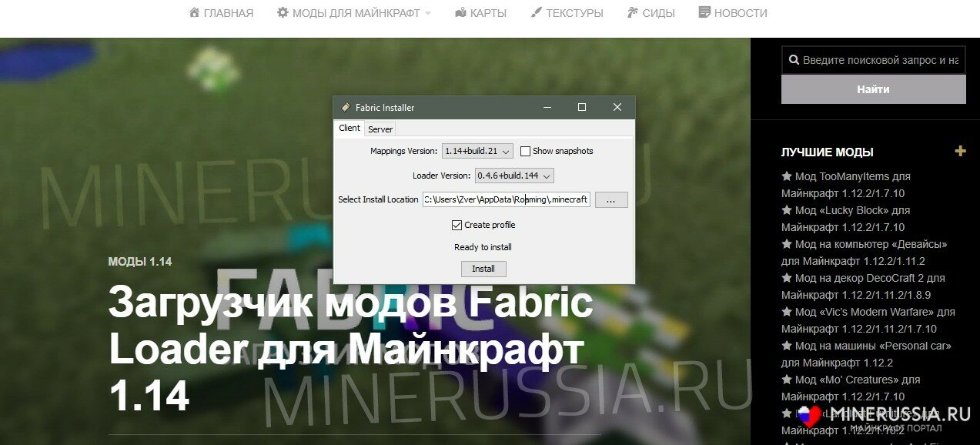Click the Найти search button

[873, 89]
